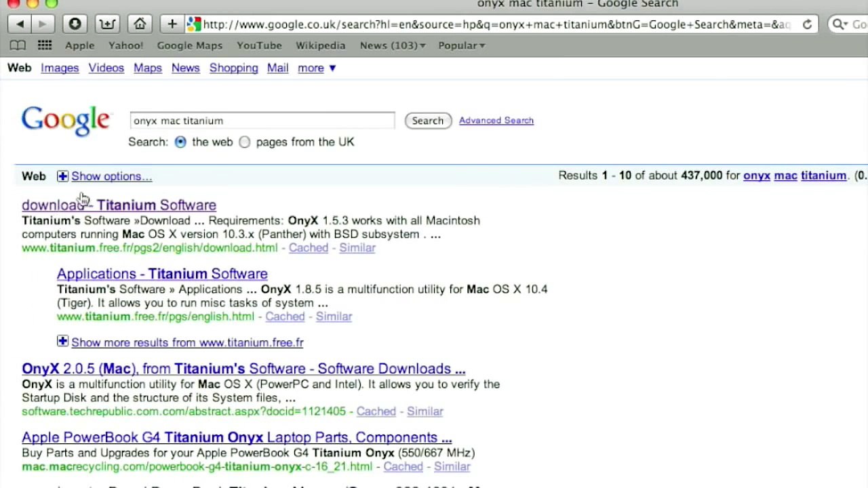
Task: Reload the page with the refresh arrow
Action: click(x=807, y=24)
